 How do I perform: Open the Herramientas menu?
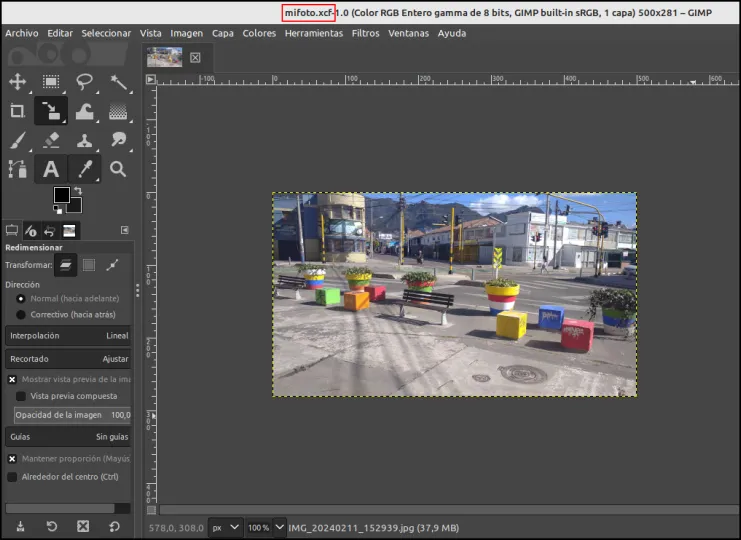click(x=314, y=34)
